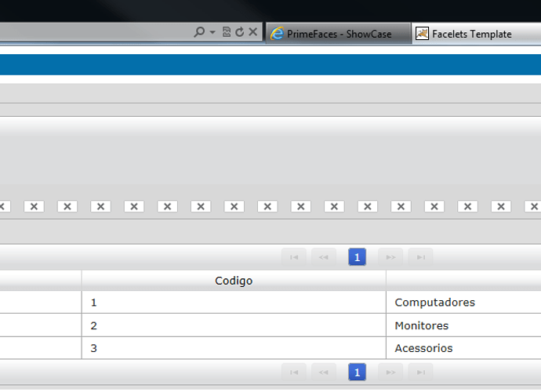Image resolution: width=541 pixels, height=392 pixels.
Task: Go to previous page in the top paginator
Action: click(x=324, y=257)
